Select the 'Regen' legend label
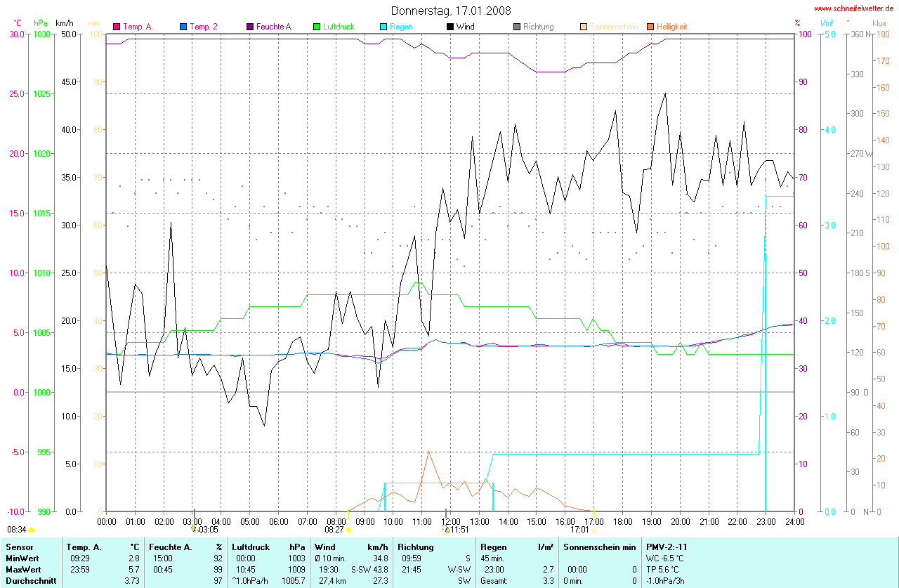Image resolution: width=899 pixels, height=588 pixels. [x=401, y=27]
